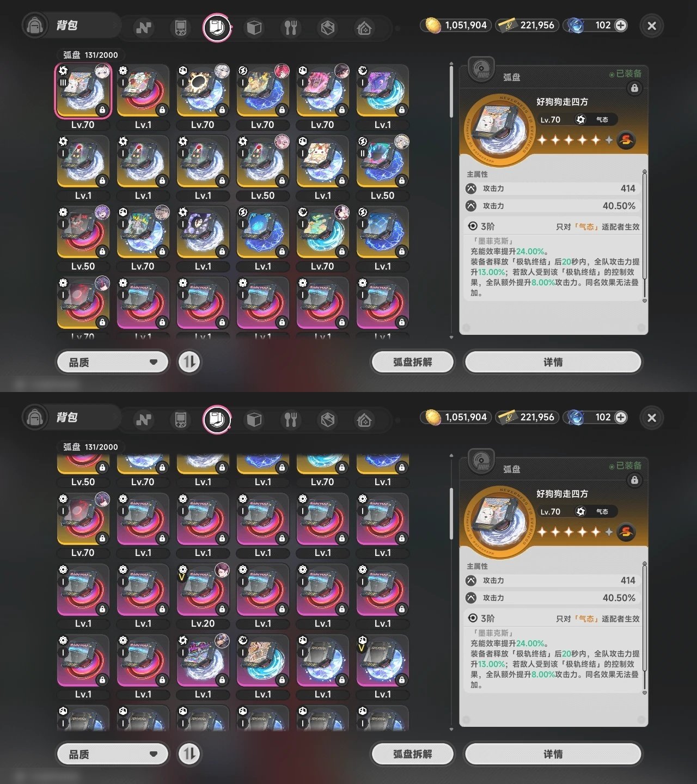Click the backpack 背包 icon in lower header

tap(35, 418)
